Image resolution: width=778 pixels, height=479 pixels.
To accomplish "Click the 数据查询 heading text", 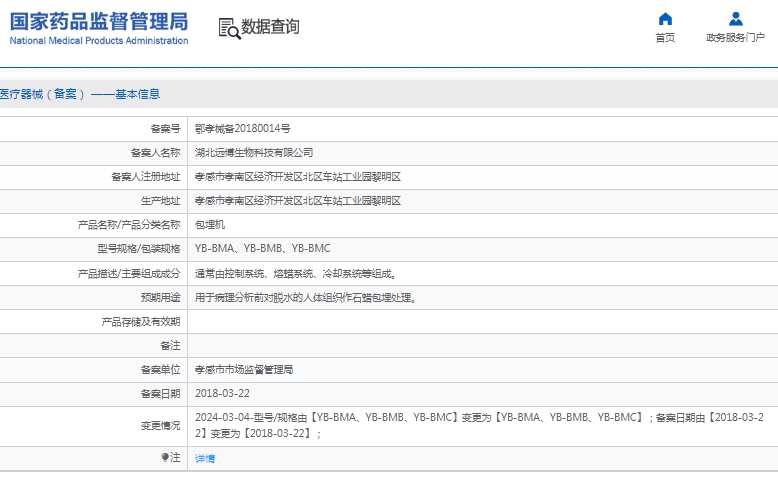I will click(270, 27).
